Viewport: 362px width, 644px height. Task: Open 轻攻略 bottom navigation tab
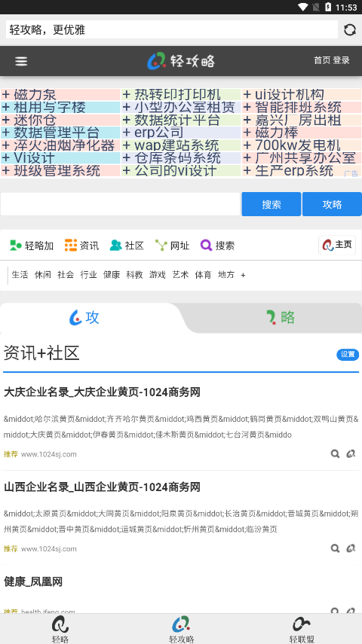[x=181, y=629]
